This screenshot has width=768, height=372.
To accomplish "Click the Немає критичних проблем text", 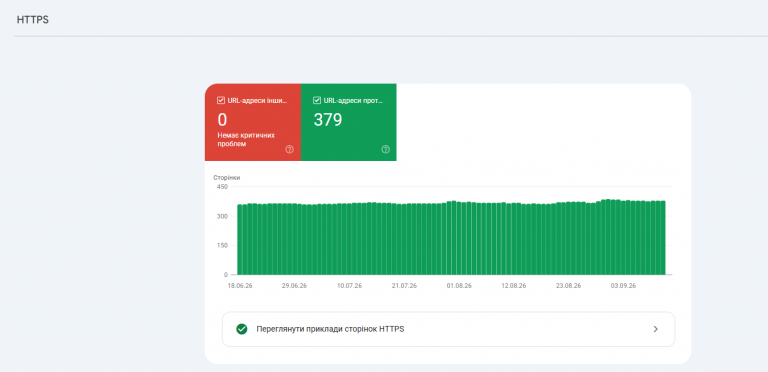I will tap(246, 140).
